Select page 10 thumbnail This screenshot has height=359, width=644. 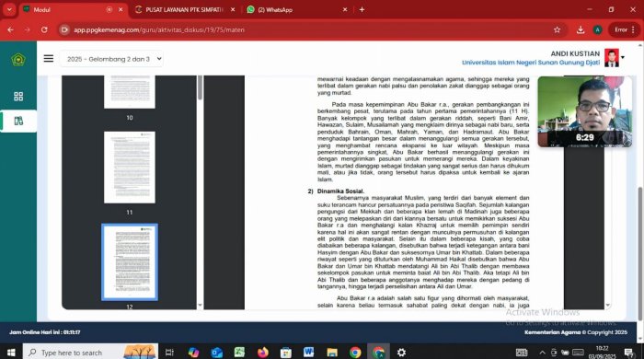(130, 92)
